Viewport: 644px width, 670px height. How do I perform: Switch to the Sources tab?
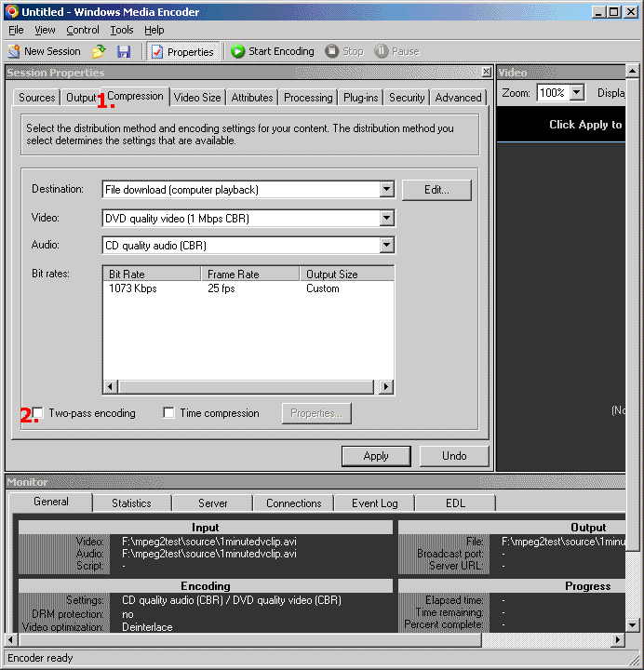point(36,98)
